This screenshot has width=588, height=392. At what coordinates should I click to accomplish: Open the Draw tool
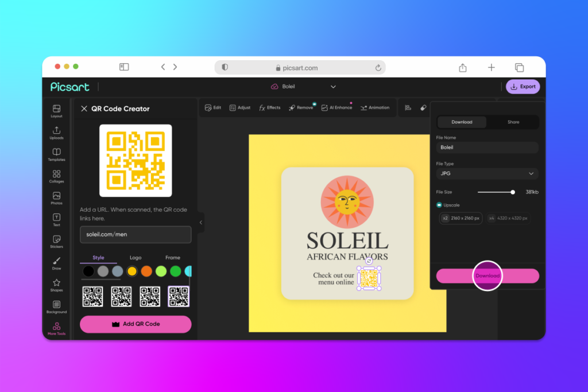coord(56,263)
